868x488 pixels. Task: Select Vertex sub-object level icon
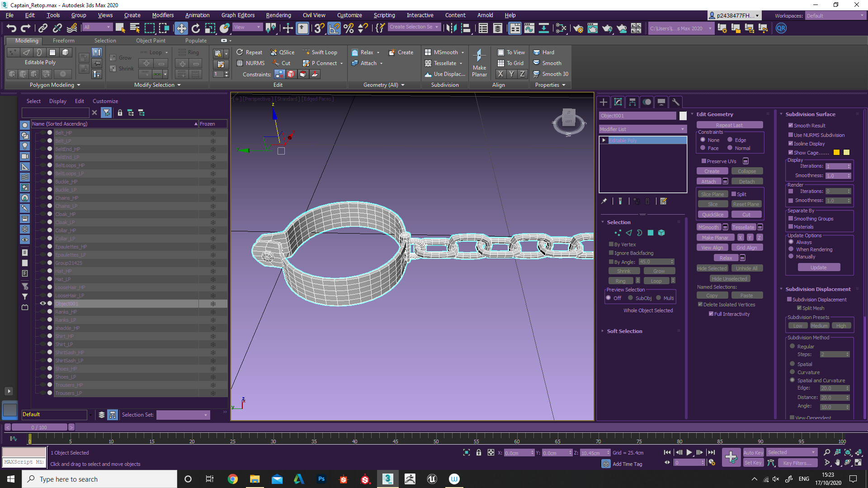(618, 233)
